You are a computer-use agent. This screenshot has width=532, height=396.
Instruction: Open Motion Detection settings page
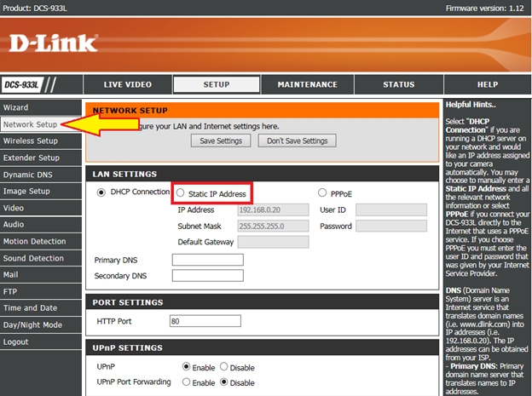[33, 241]
